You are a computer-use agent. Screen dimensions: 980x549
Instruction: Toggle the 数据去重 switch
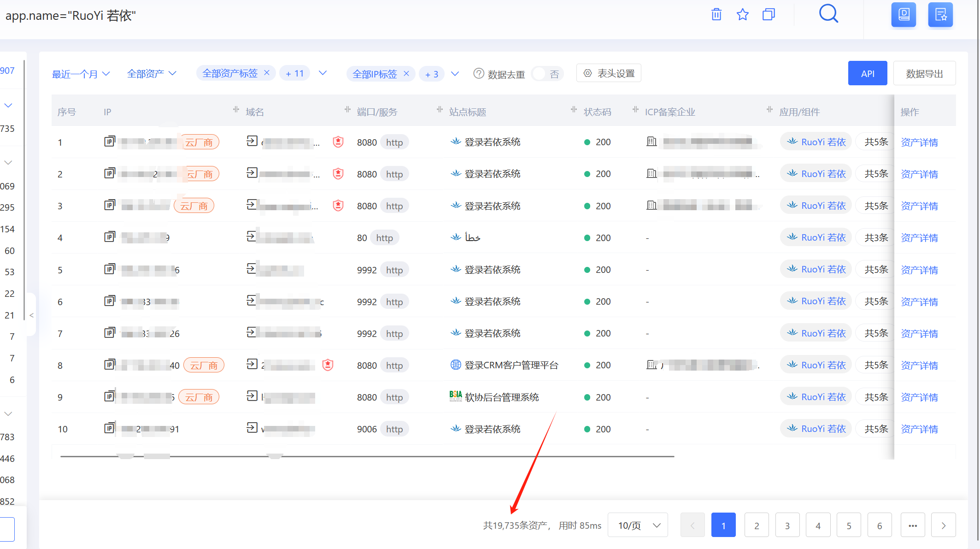pos(547,74)
